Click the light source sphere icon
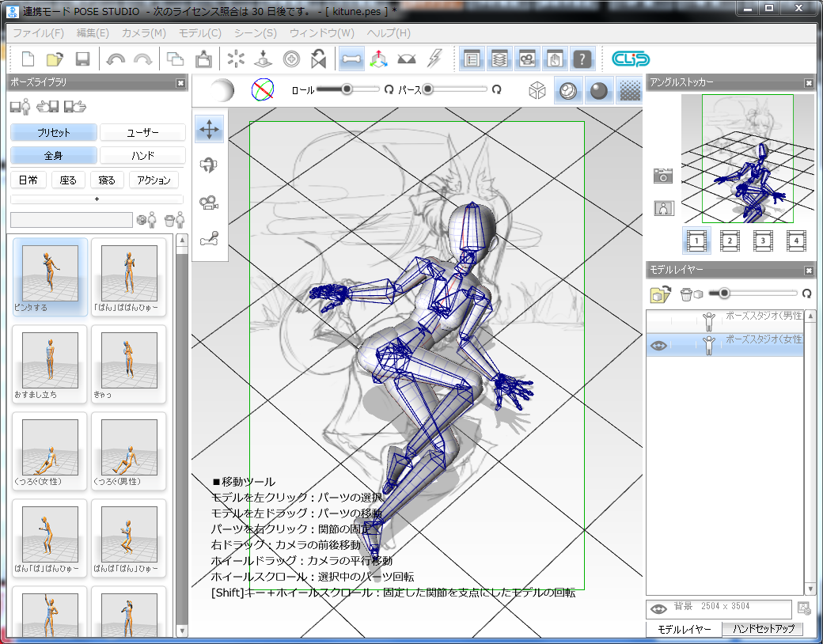The width and height of the screenshot is (823, 644). click(222, 89)
